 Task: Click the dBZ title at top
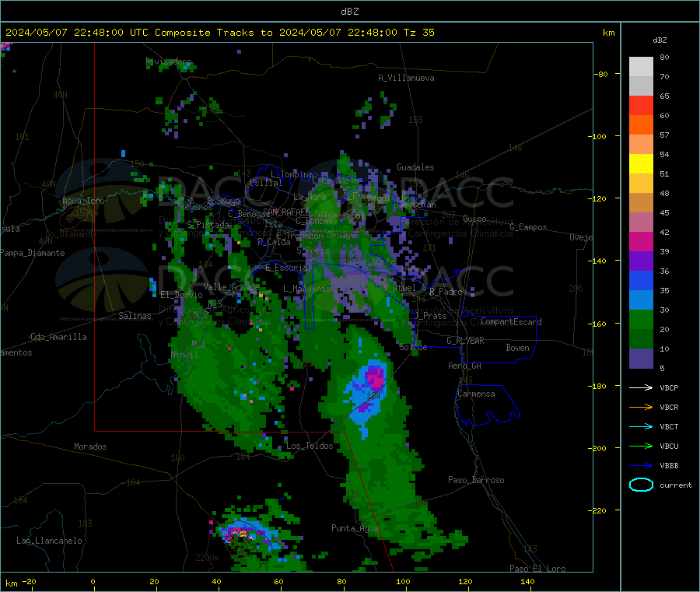(349, 12)
